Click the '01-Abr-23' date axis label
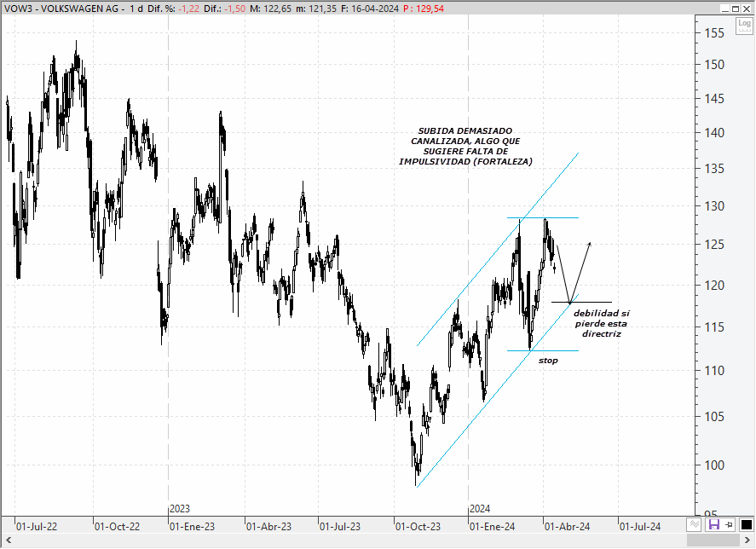756x549 pixels. 269,526
